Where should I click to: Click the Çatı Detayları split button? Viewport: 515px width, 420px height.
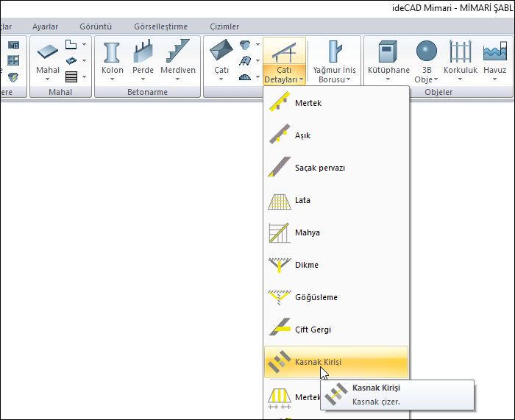[x=284, y=61]
